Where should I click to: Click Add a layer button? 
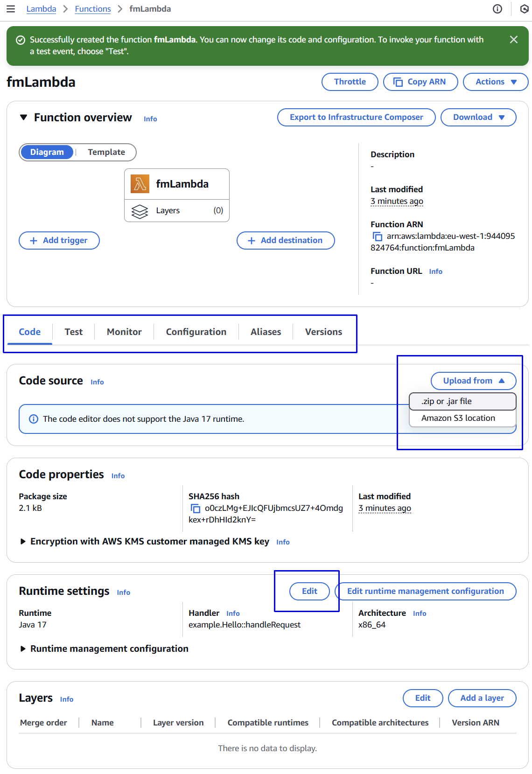(482, 698)
